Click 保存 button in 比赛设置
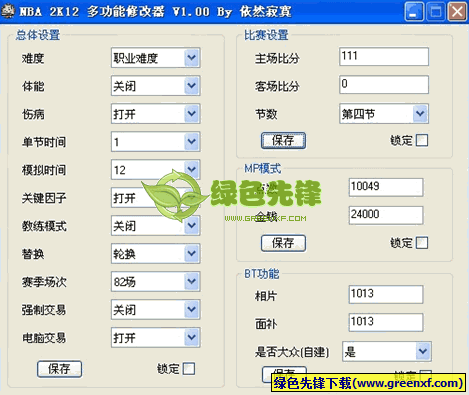Image resolution: width=469 pixels, height=395 pixels. 283,140
